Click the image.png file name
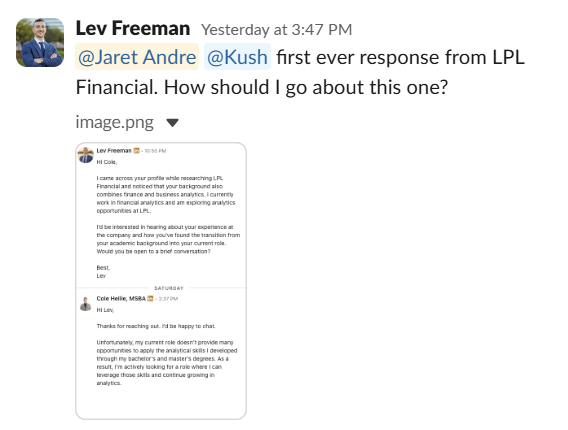The image size is (568, 430). [114, 122]
